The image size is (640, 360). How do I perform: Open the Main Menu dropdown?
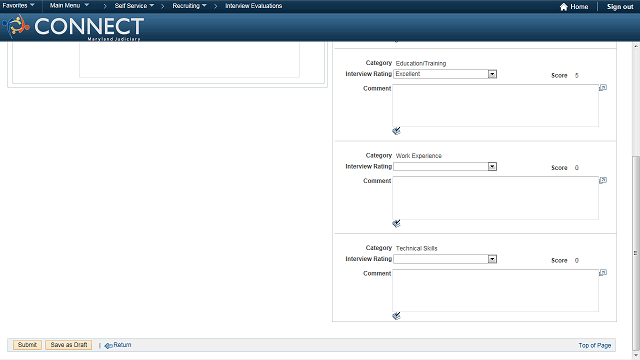69,6
